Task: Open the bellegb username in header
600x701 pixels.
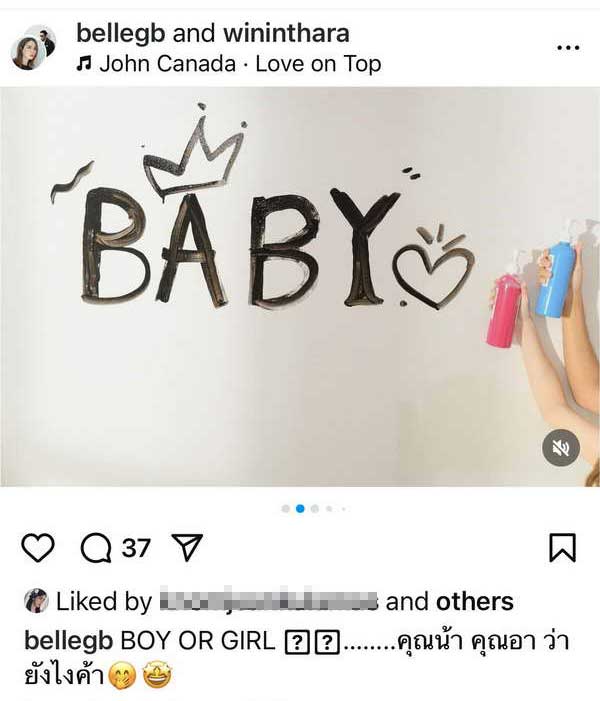Action: pos(121,34)
